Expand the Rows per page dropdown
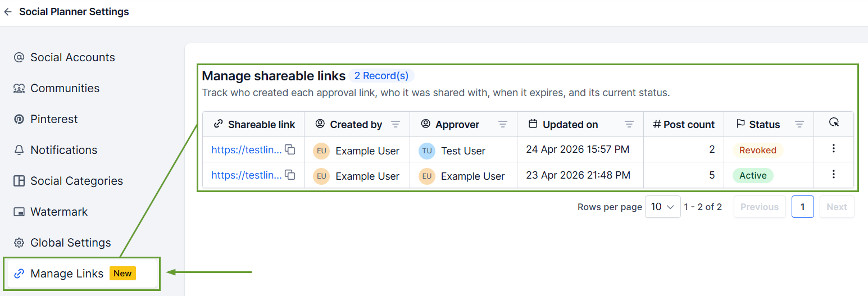Viewport: 868px width, 296px height. [662, 207]
